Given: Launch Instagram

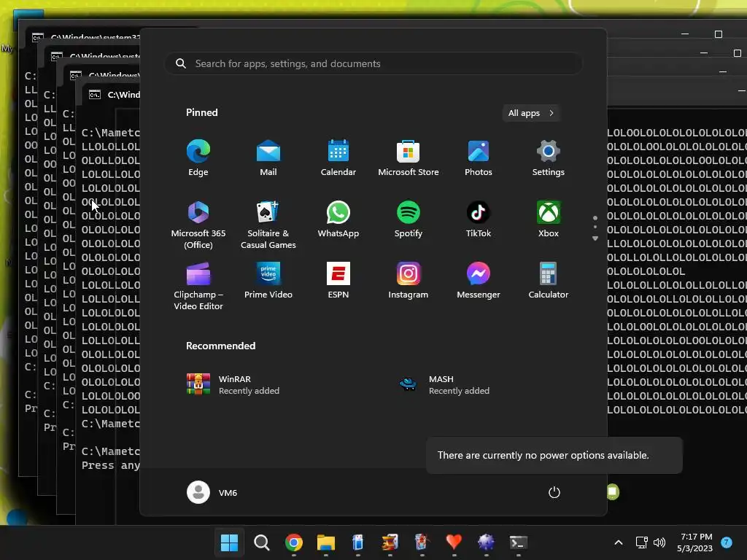Looking at the screenshot, I should click(409, 281).
